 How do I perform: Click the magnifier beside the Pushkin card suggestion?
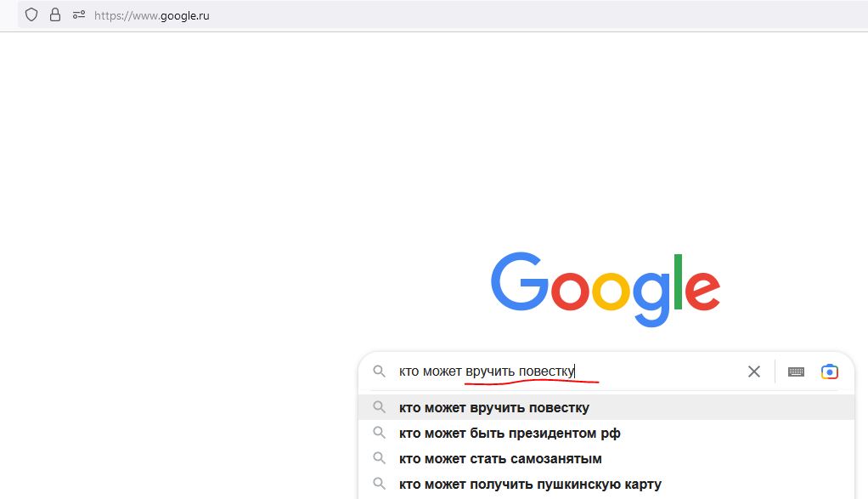click(379, 484)
